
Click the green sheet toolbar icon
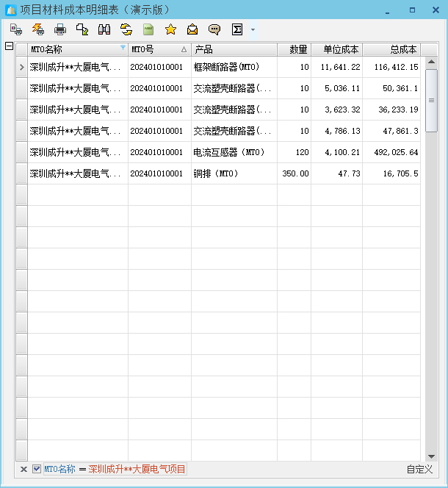(148, 29)
